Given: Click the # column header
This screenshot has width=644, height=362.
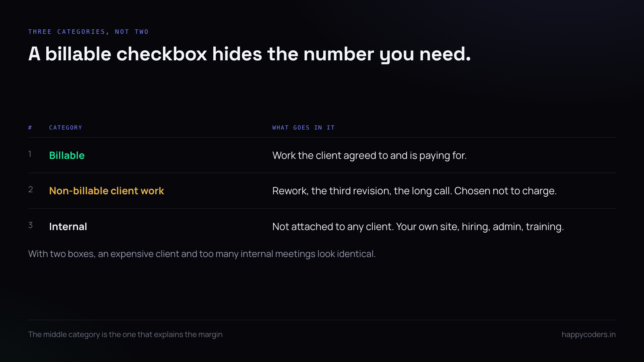Looking at the screenshot, I should pyautogui.click(x=30, y=128).
